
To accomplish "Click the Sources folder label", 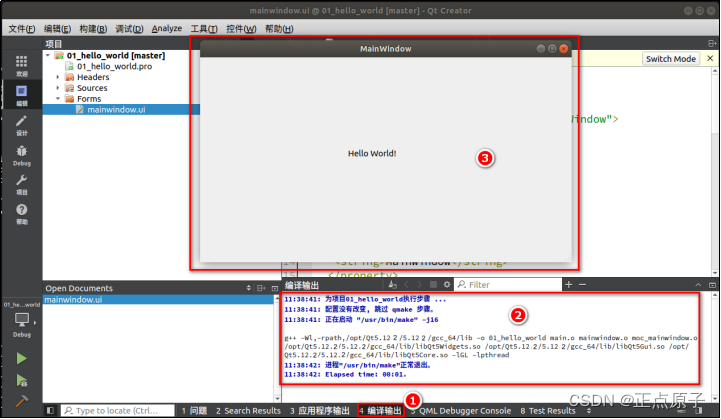I will coord(92,88).
